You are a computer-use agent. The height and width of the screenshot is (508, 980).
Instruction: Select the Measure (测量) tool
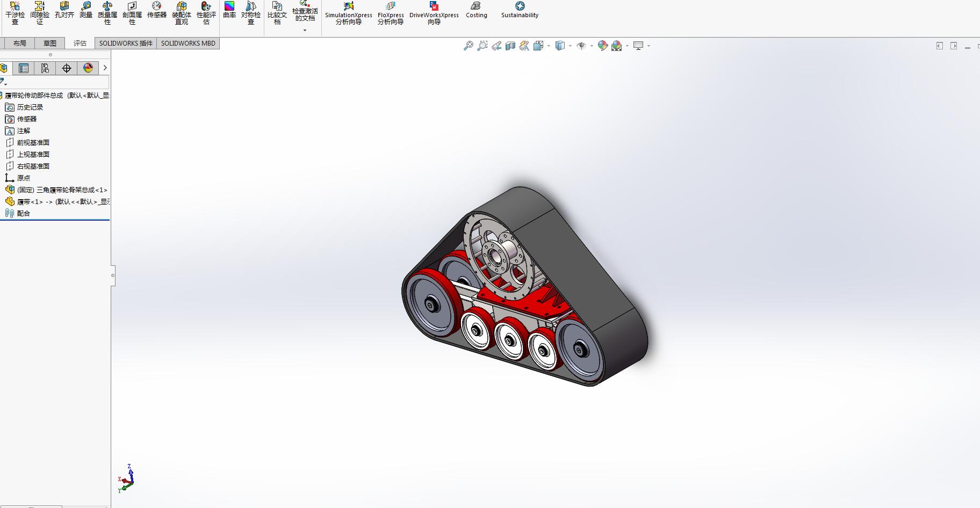click(86, 10)
